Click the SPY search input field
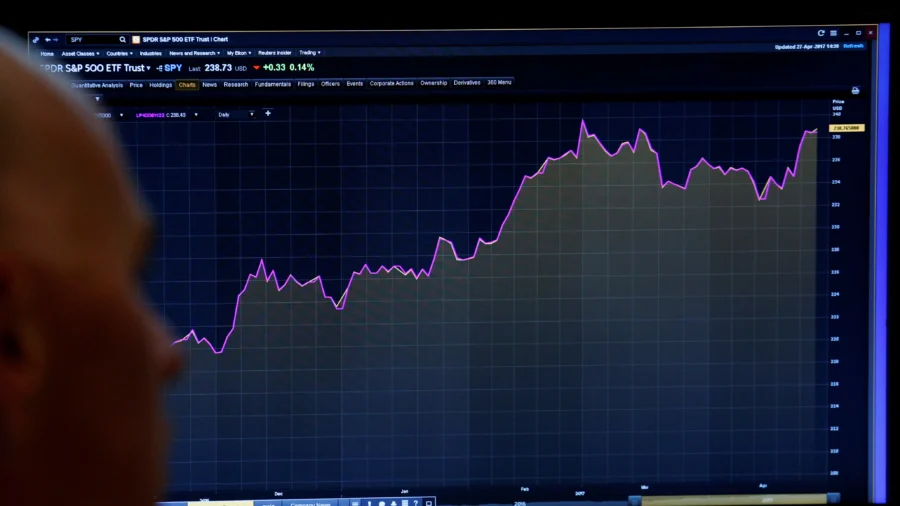Viewport: 900px width, 506px height. click(x=90, y=40)
